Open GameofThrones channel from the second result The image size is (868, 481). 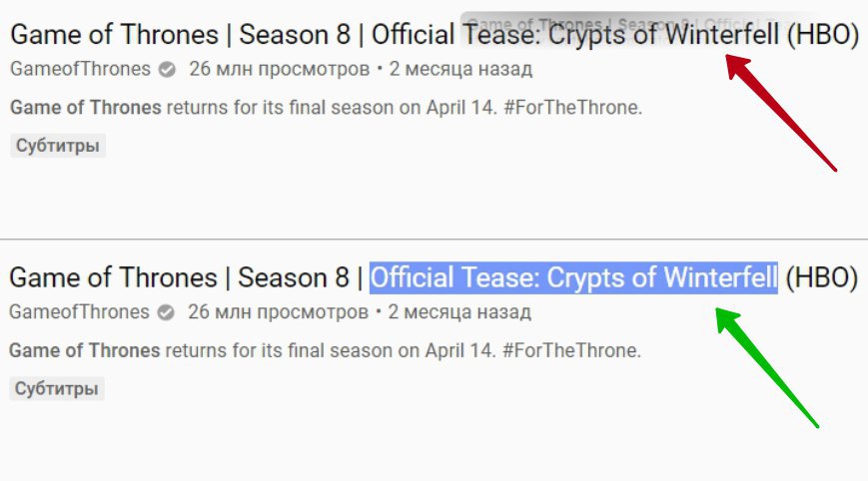(79, 312)
